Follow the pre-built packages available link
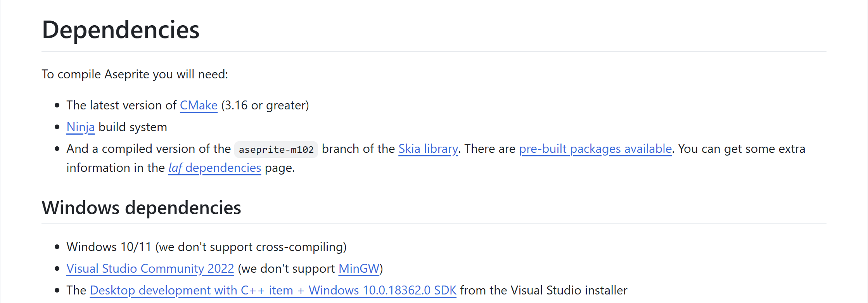The image size is (868, 303). (595, 149)
